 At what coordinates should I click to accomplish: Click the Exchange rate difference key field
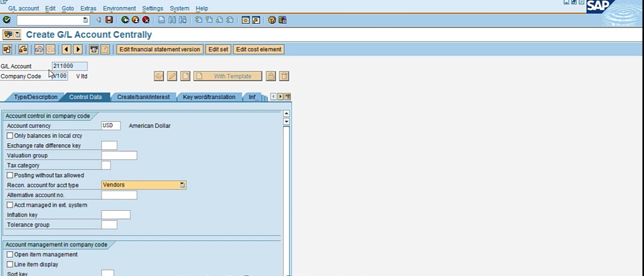(109, 145)
